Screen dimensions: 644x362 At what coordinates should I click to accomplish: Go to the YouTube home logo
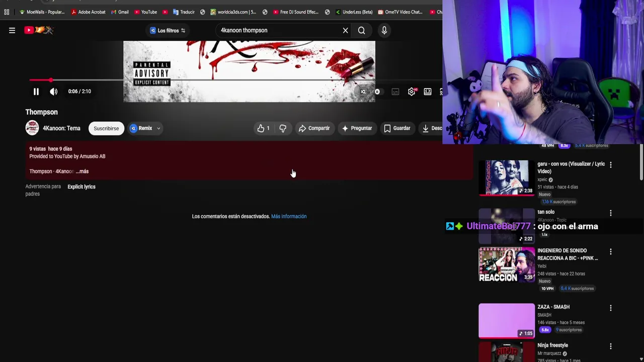tap(39, 30)
